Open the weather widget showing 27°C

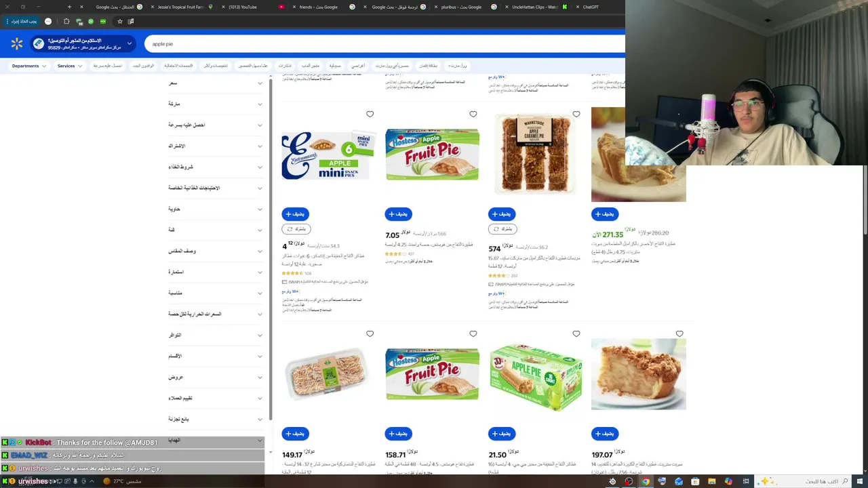pyautogui.click(x=122, y=481)
